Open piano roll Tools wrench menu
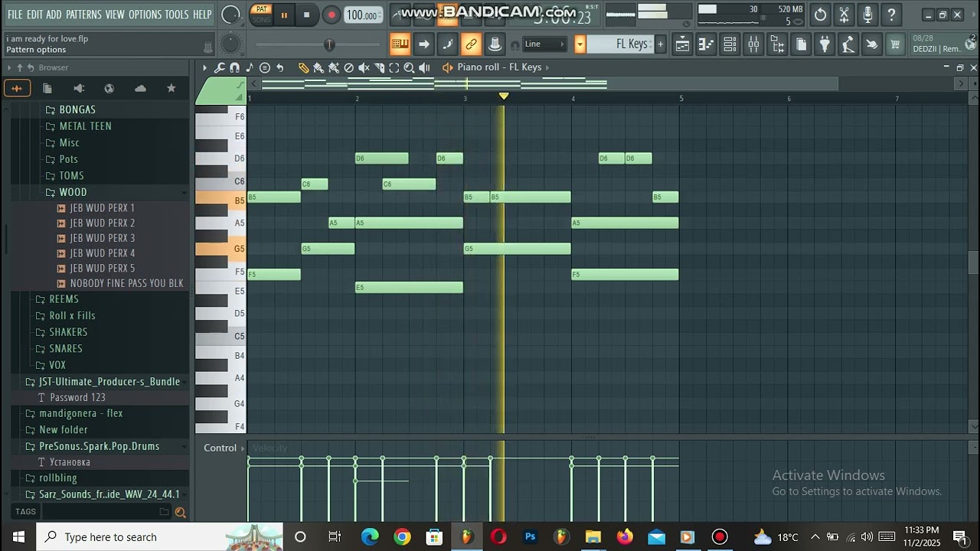 (219, 67)
